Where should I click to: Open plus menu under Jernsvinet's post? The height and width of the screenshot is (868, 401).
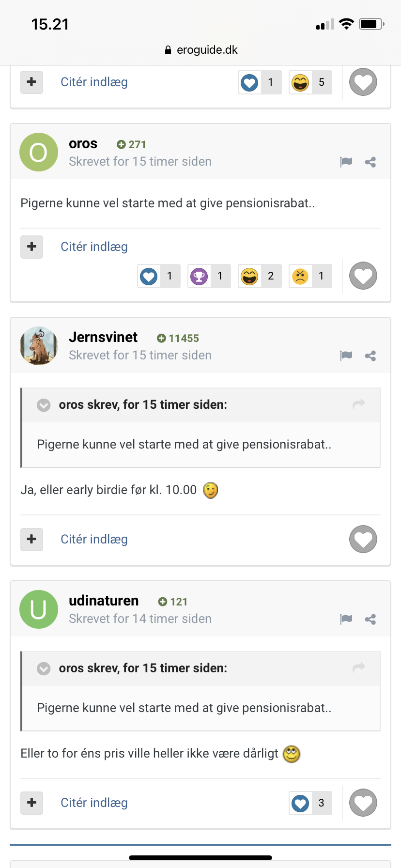coord(31,539)
